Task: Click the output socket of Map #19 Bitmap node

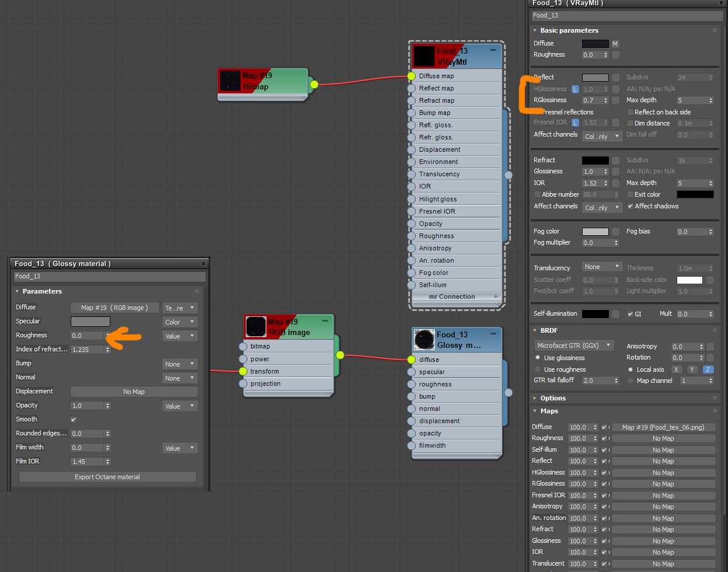Action: point(314,85)
